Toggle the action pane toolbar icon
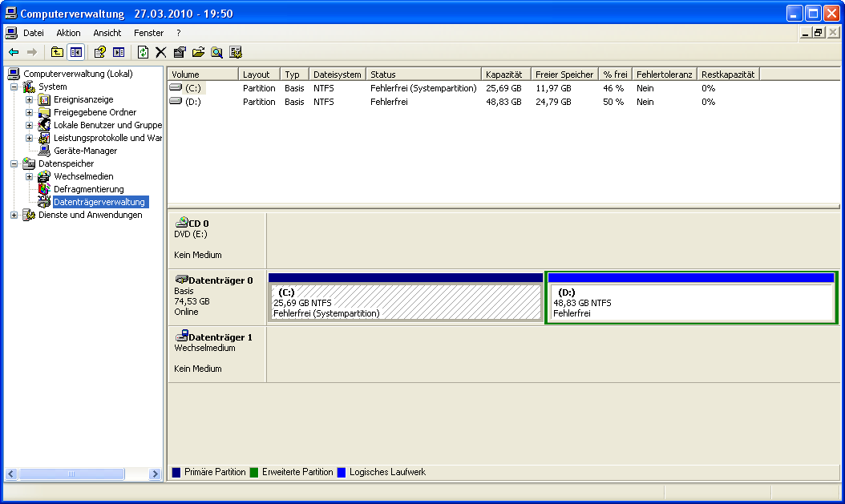This screenshot has height=504, width=845. [119, 52]
